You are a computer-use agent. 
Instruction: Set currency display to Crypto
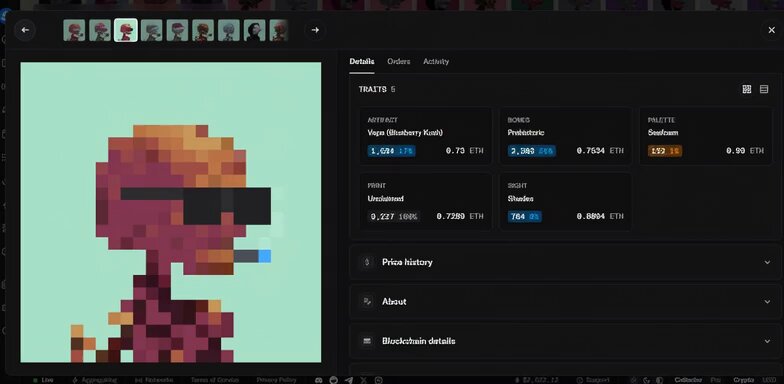(x=744, y=380)
